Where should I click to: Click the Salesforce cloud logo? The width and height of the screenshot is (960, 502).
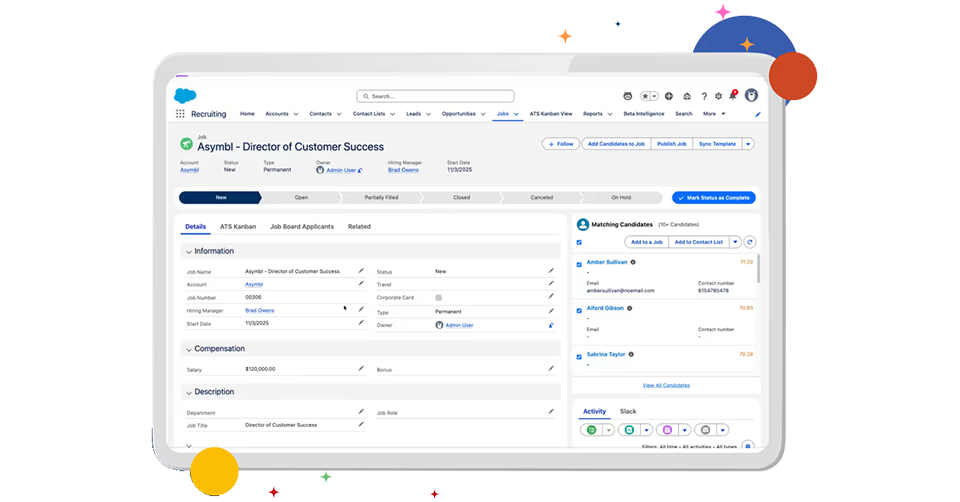point(185,96)
